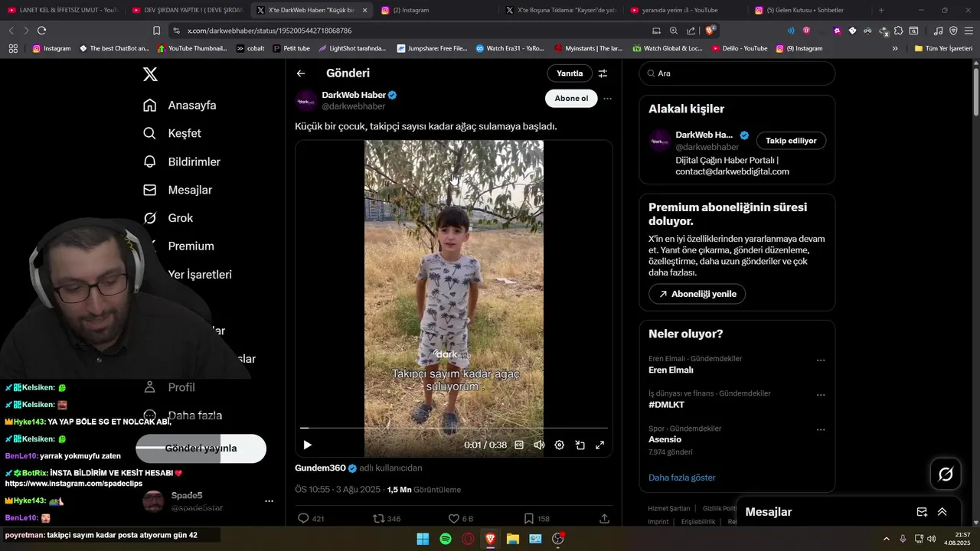Screen dimensions: 980x551
Task: Click Takip ediliyor button
Action: tap(791, 141)
